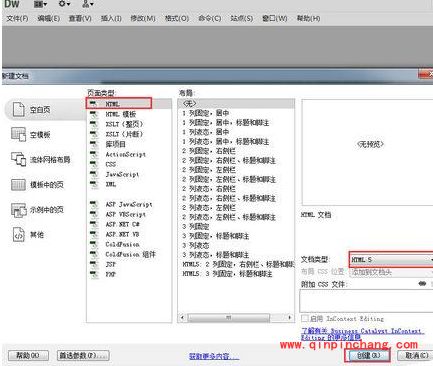433x366 pixels.
Task: Open the 格式(O) menu
Action: click(x=177, y=18)
